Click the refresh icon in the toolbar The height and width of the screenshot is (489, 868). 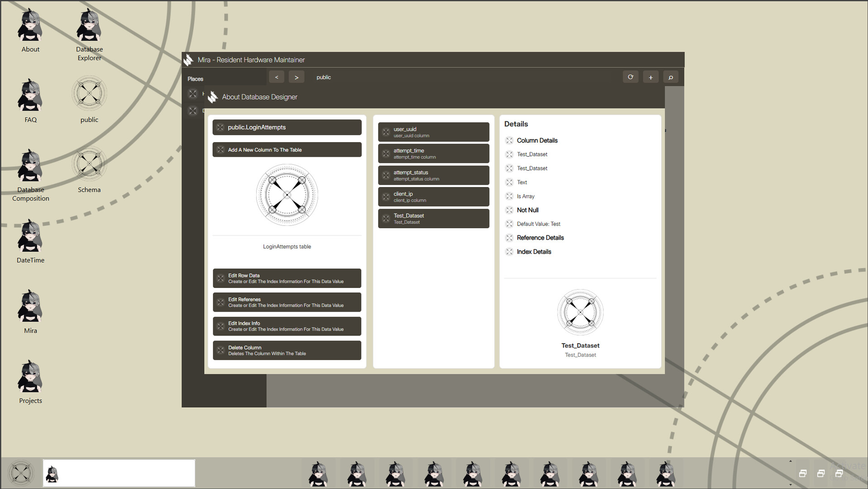point(630,77)
